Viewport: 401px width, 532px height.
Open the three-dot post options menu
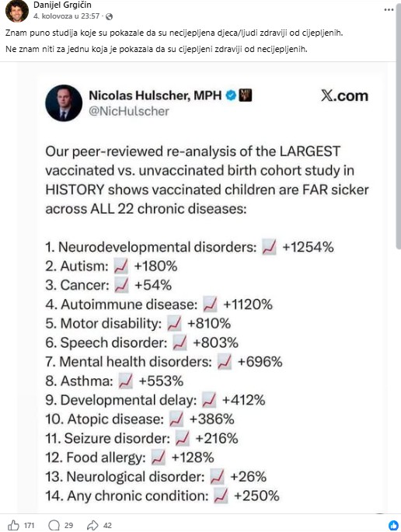coord(389,9)
